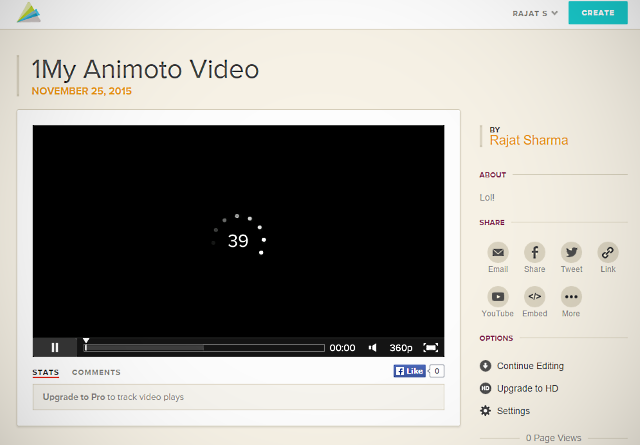Click the loading video area
The image size is (640, 445).
click(238, 231)
